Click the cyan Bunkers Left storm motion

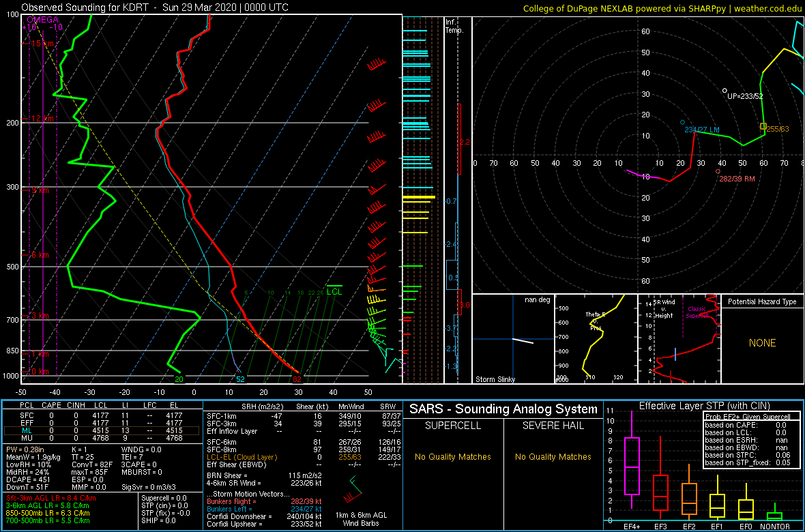click(264, 508)
